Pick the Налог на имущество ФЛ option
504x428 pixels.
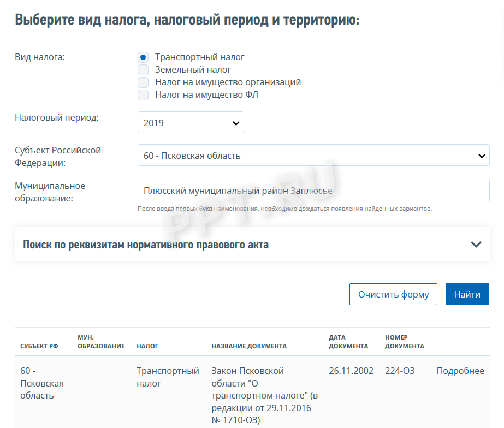143,95
